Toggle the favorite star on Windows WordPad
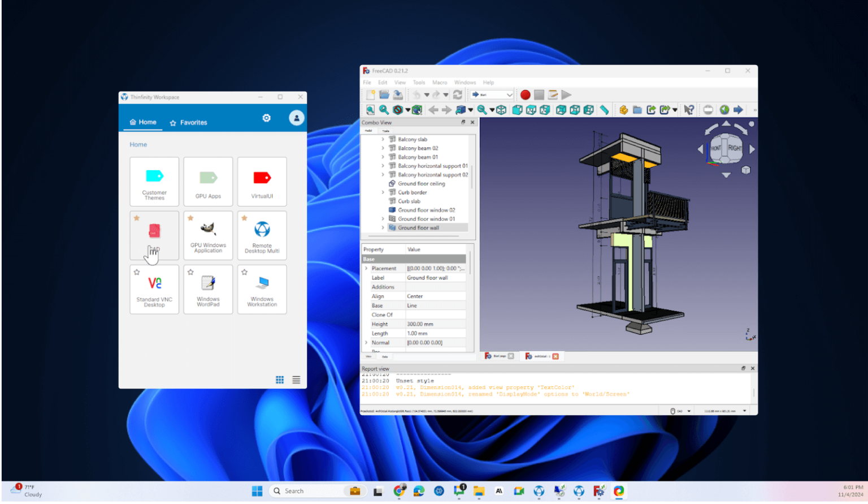Screen dimensions: 868x504 [190, 272]
